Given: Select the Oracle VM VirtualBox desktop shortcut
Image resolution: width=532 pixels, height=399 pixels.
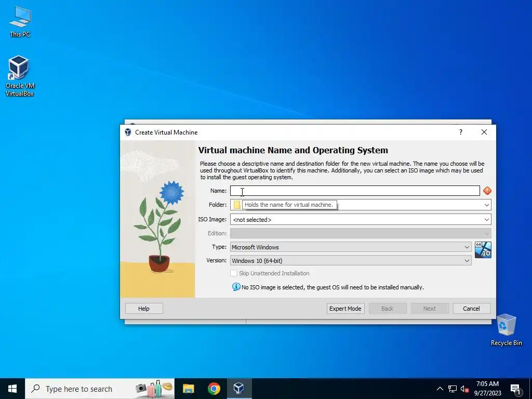Looking at the screenshot, I should [x=20, y=76].
